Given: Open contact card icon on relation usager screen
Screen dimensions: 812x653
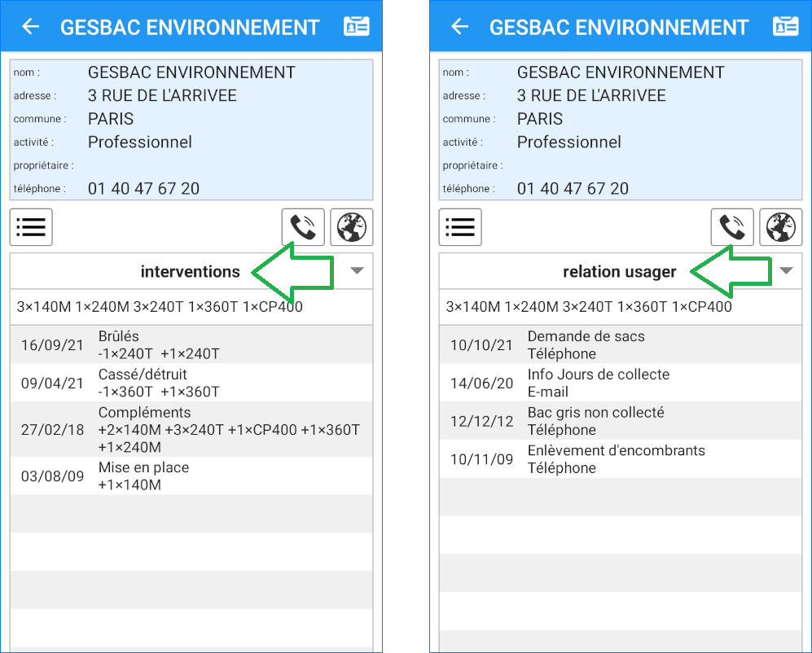Looking at the screenshot, I should click(786, 26).
